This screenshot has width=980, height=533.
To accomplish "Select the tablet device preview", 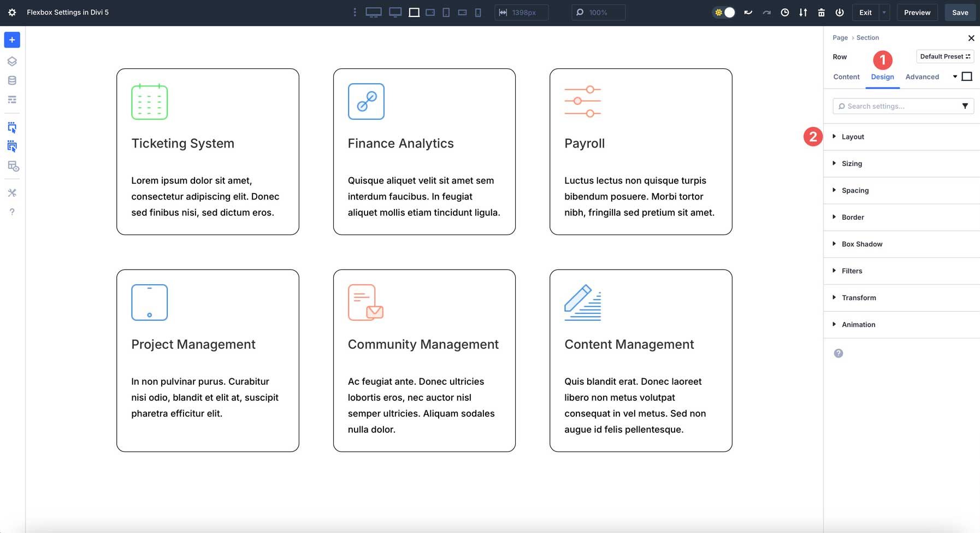I will tap(446, 12).
